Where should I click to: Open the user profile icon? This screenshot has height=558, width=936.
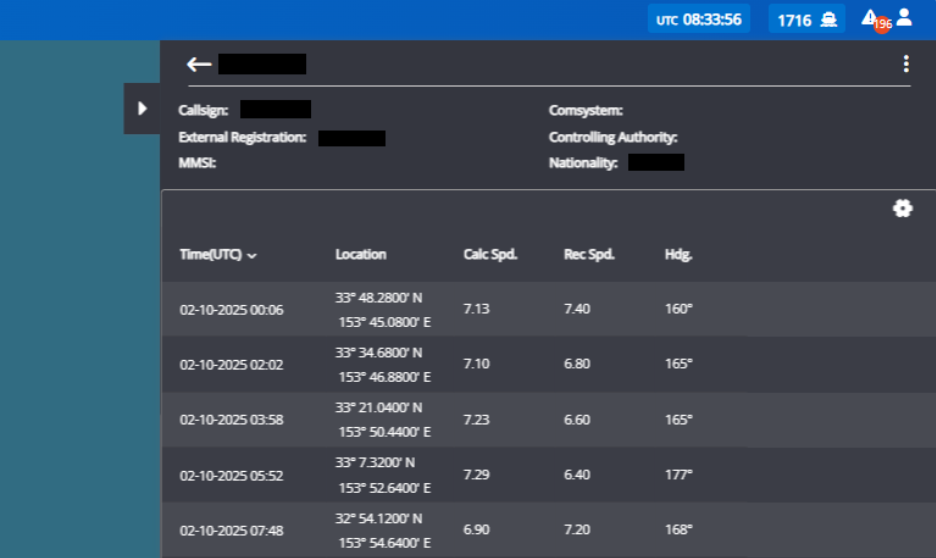point(904,17)
